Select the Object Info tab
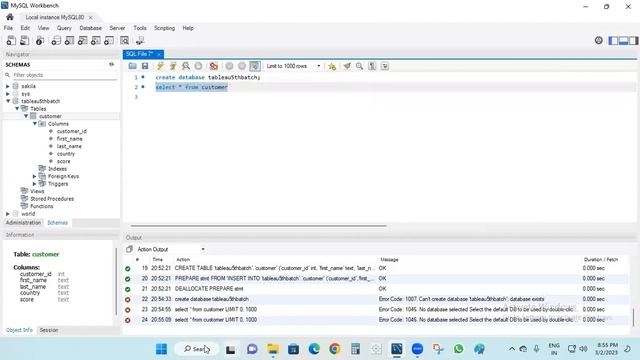The width and height of the screenshot is (640, 360). pos(19,330)
